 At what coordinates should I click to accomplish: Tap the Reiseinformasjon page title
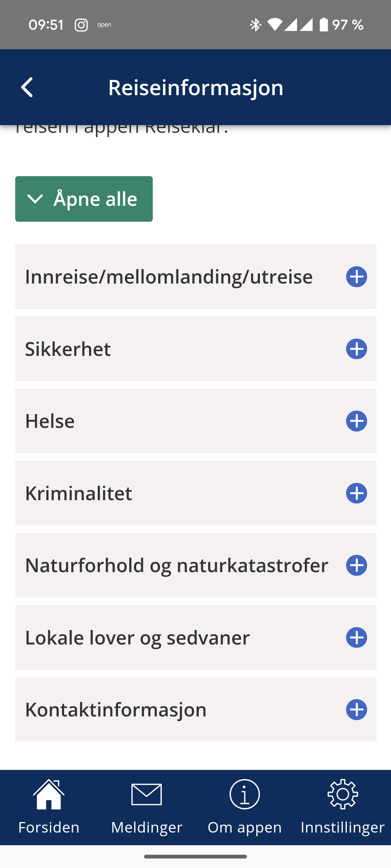pyautogui.click(x=195, y=87)
